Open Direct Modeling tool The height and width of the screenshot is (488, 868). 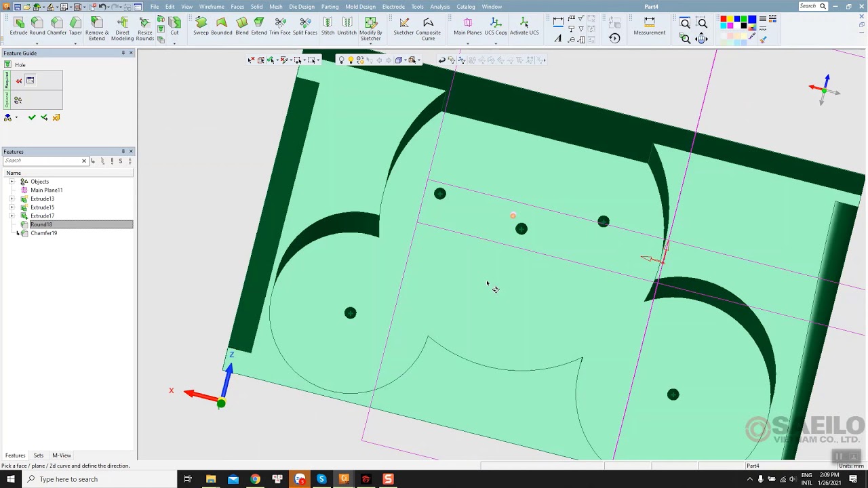coord(123,29)
